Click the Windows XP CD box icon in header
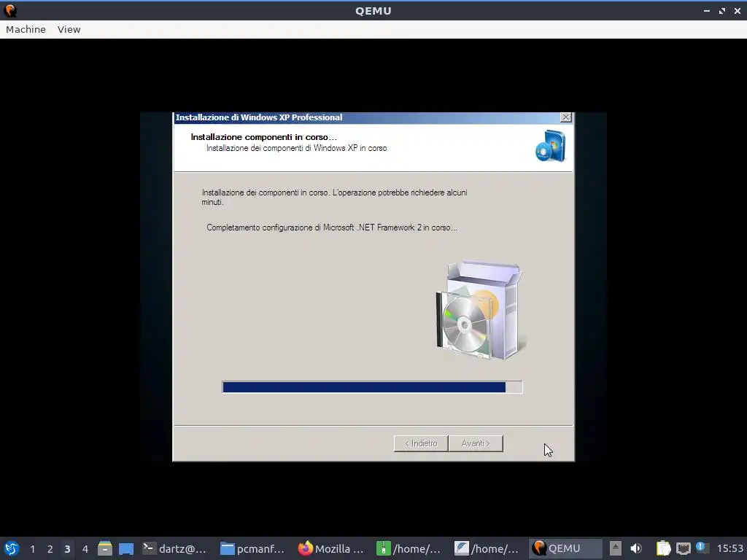Viewport: 747px width, 560px height. [x=551, y=146]
